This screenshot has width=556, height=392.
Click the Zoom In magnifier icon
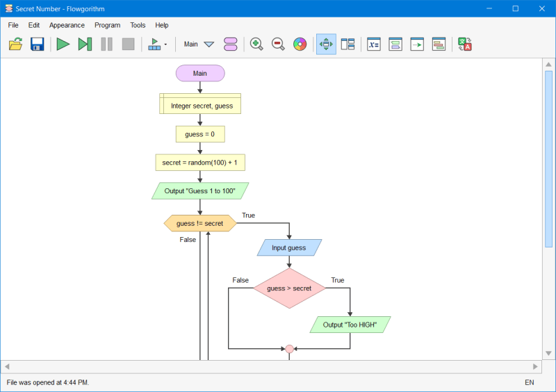click(x=256, y=44)
